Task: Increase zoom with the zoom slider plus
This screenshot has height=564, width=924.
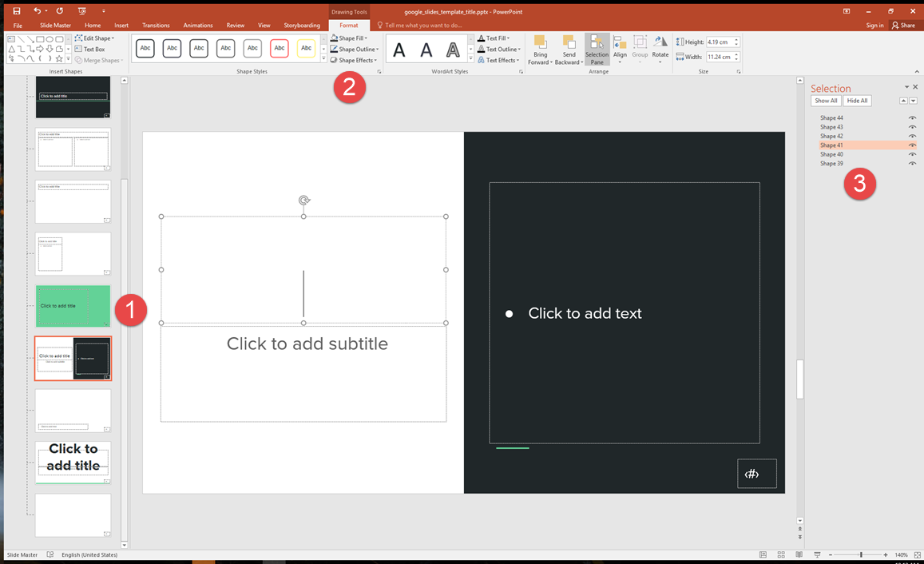Action: pos(885,554)
